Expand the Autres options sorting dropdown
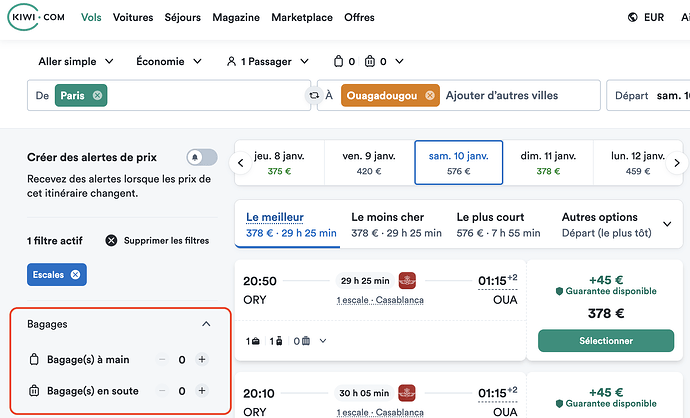 [x=616, y=224]
